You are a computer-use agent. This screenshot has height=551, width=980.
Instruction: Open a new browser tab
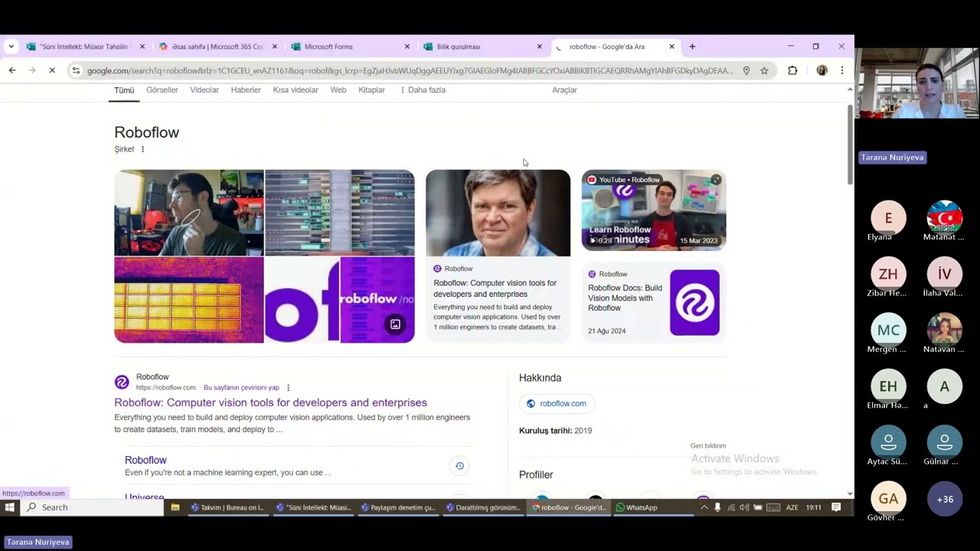pos(692,47)
